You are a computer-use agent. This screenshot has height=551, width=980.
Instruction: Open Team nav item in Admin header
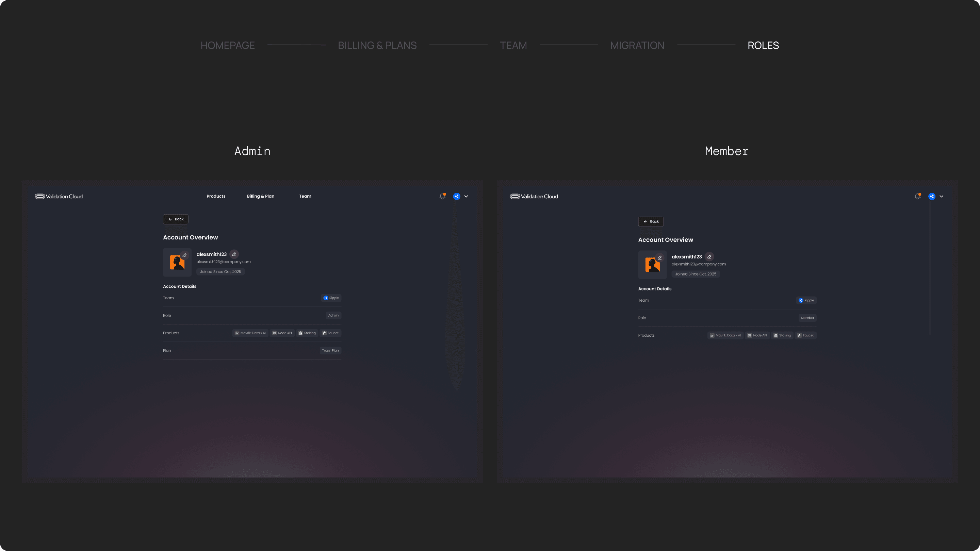pyautogui.click(x=305, y=196)
